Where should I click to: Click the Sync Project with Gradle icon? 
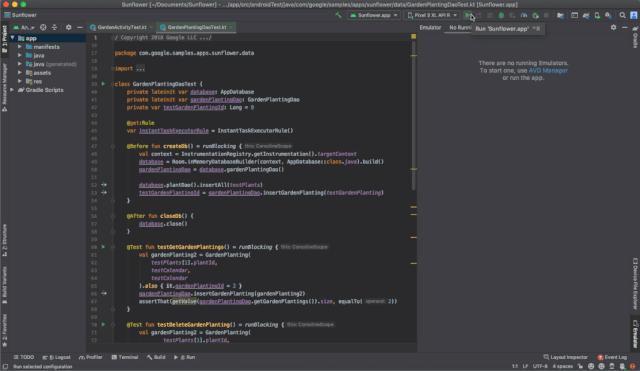[x=586, y=15]
